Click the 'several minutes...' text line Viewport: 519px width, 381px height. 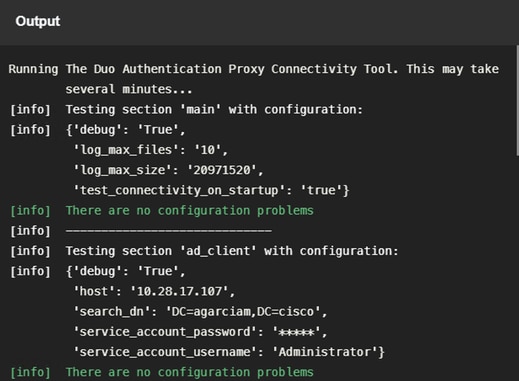coord(129,89)
